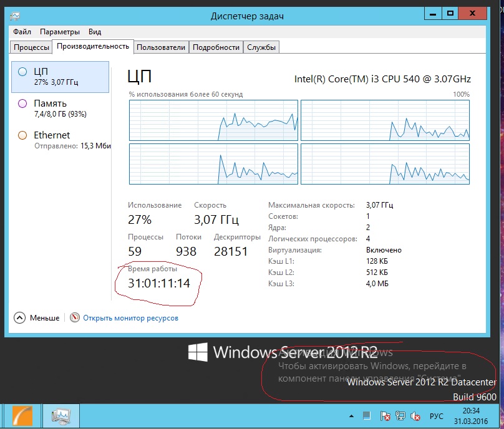The image size is (504, 429).
Task: Select the ЦП item in the sidebar
Action: point(60,77)
